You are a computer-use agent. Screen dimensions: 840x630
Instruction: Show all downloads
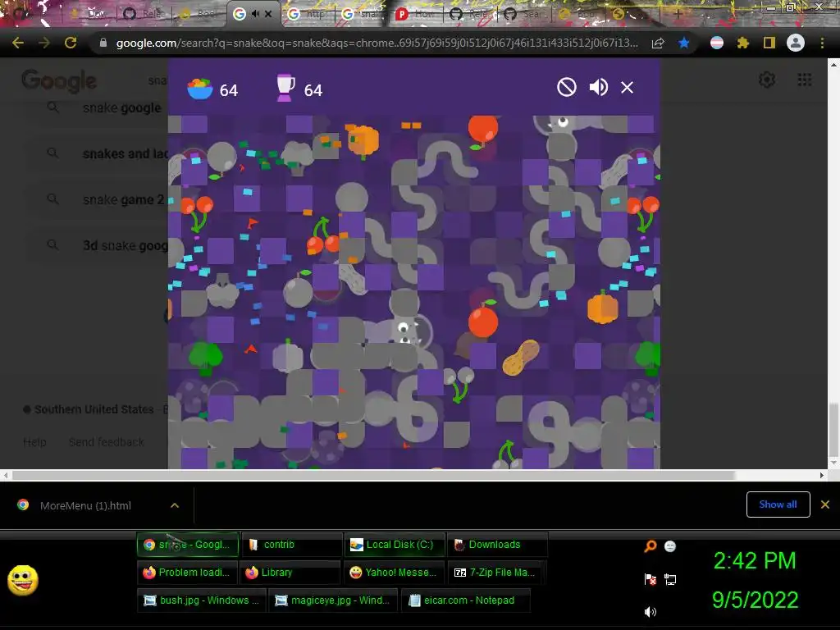coord(778,504)
